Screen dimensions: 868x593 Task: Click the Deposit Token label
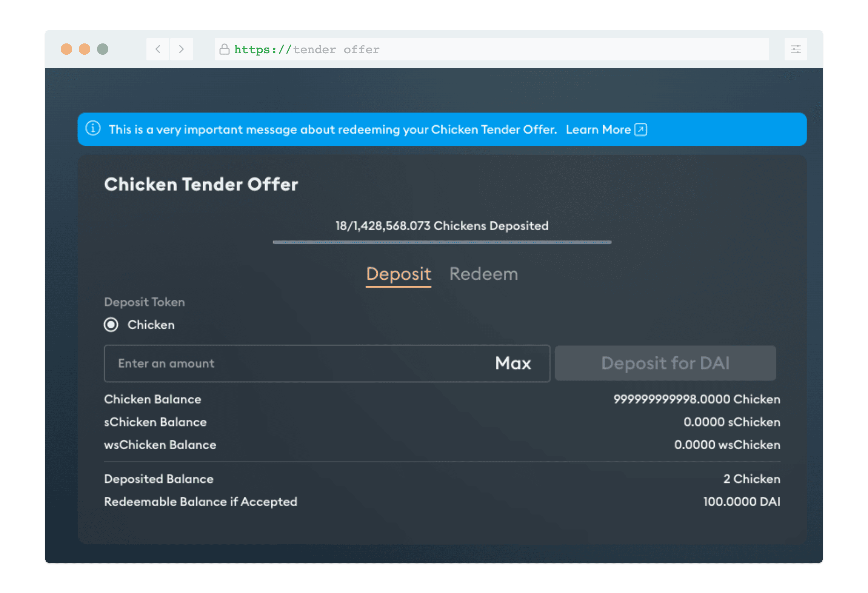[x=145, y=302]
